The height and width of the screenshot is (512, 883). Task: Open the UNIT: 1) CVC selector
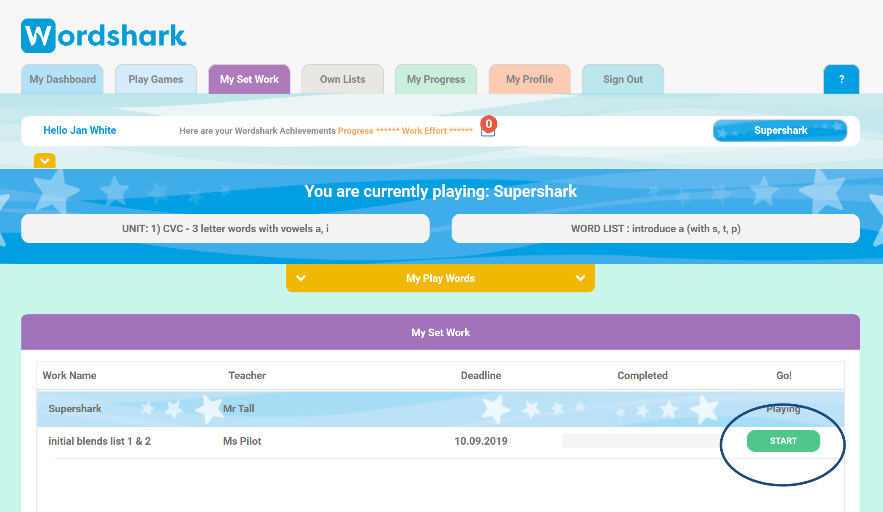coord(225,229)
